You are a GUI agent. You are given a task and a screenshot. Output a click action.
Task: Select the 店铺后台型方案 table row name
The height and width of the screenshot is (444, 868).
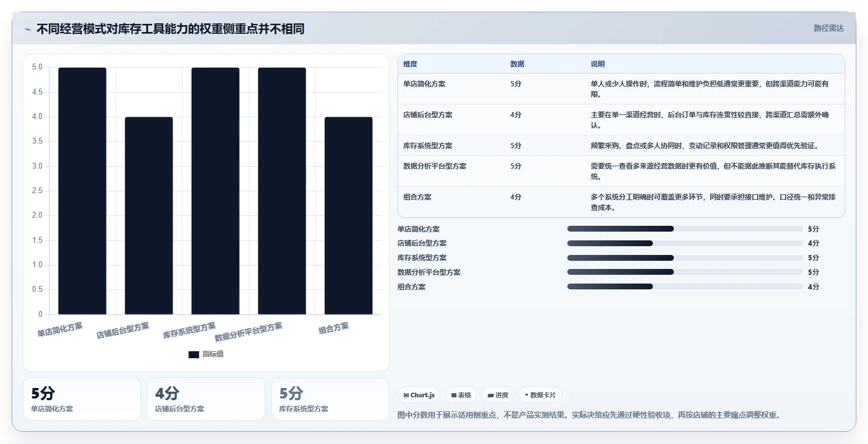pos(428,115)
